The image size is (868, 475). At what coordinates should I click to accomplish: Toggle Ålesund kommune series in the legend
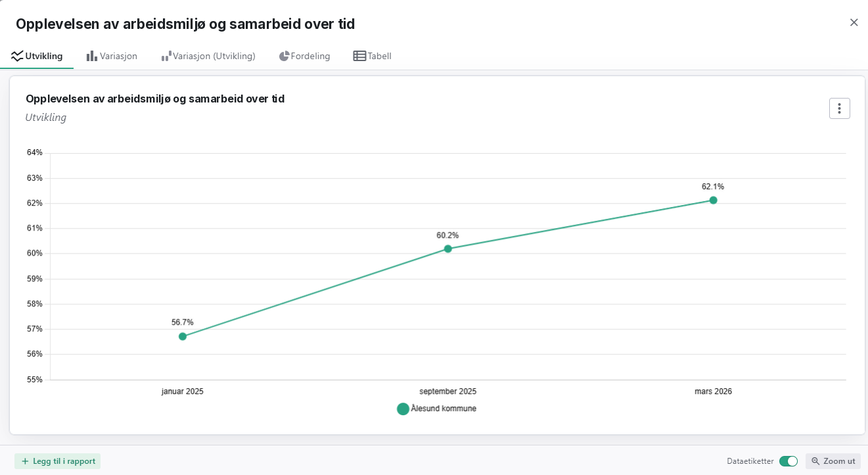(x=437, y=409)
